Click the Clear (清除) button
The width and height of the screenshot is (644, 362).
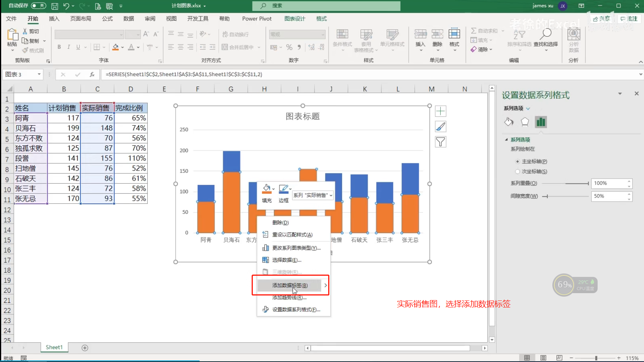pyautogui.click(x=481, y=50)
